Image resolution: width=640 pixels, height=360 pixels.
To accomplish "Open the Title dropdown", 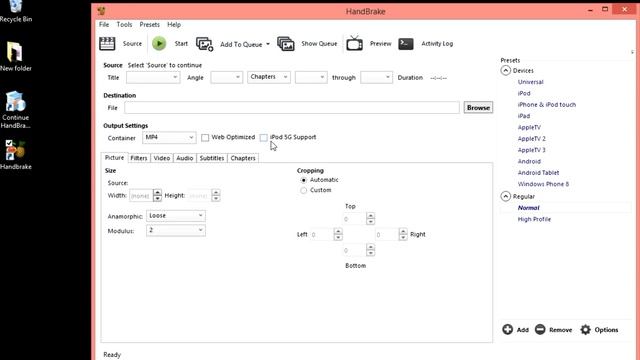I will pyautogui.click(x=153, y=77).
